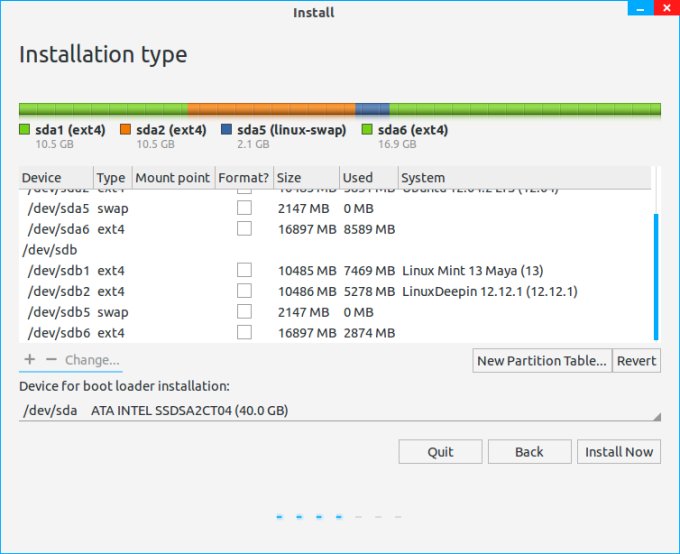
Task: Click the Size column header
Action: [305, 178]
